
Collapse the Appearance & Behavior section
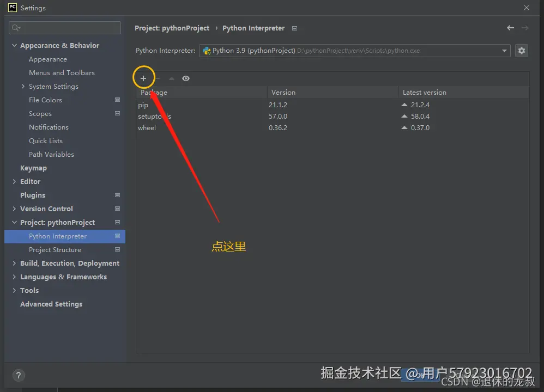14,45
